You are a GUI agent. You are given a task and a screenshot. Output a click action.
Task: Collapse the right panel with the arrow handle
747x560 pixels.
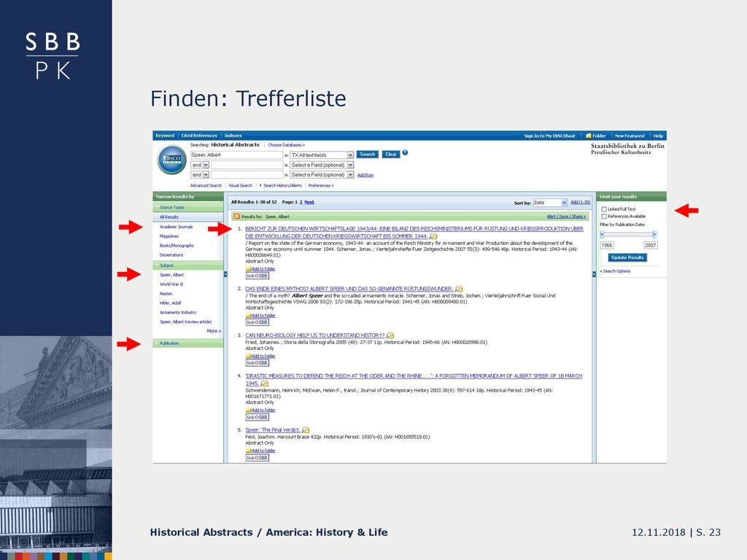594,274
